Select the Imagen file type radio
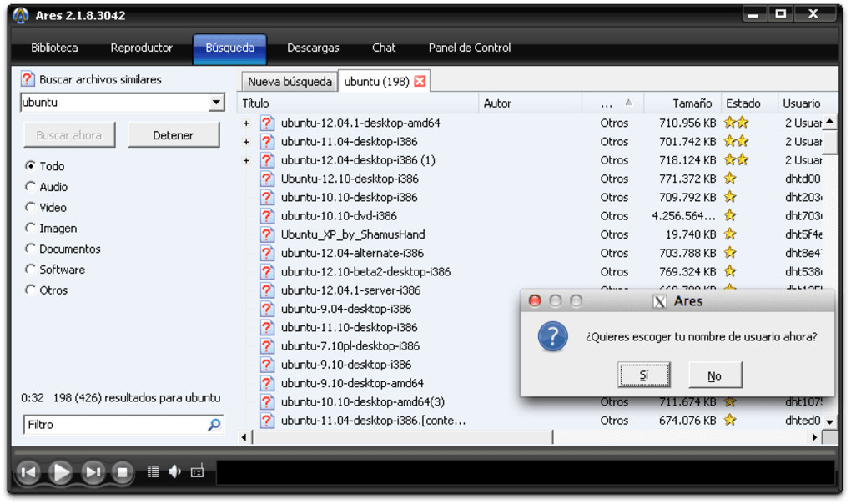This screenshot has width=851, height=504. click(30, 228)
